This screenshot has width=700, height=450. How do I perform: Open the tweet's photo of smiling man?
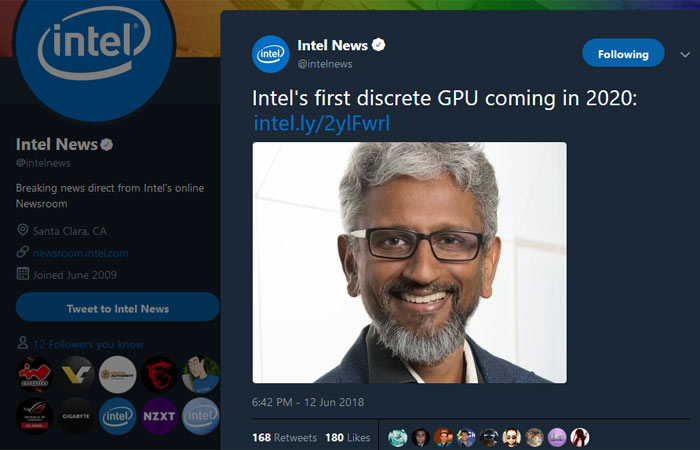pyautogui.click(x=409, y=262)
